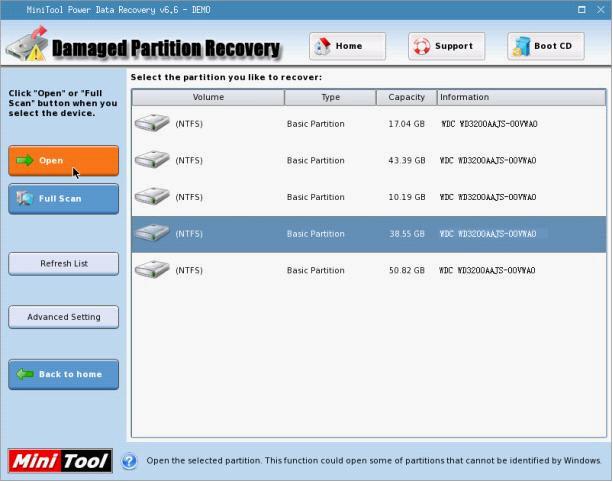This screenshot has height=482, width=613.
Task: Click the Information column header
Action: [522, 97]
